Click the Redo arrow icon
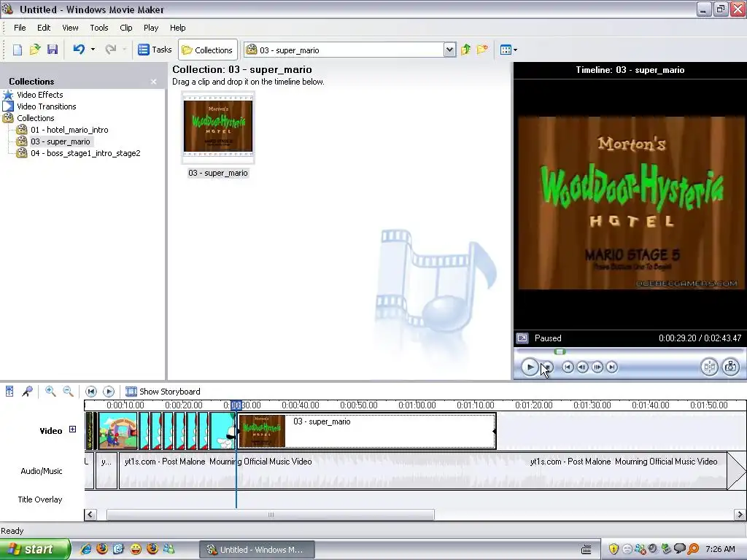 coord(111,50)
